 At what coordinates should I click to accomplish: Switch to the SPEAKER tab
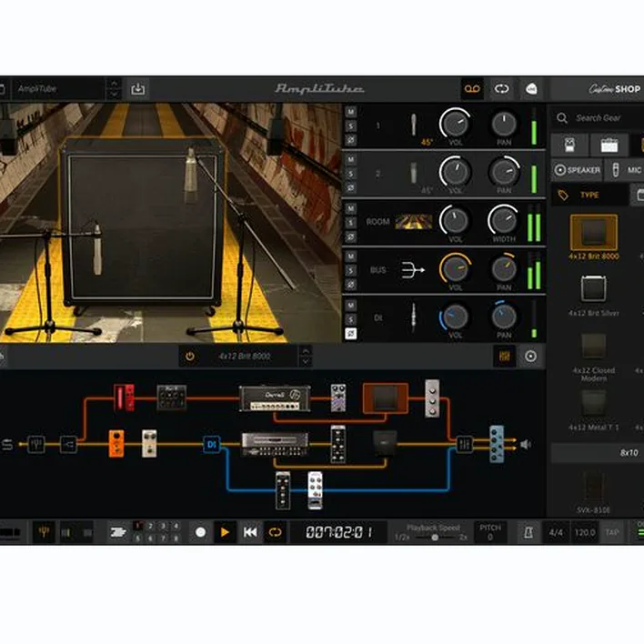(x=577, y=169)
